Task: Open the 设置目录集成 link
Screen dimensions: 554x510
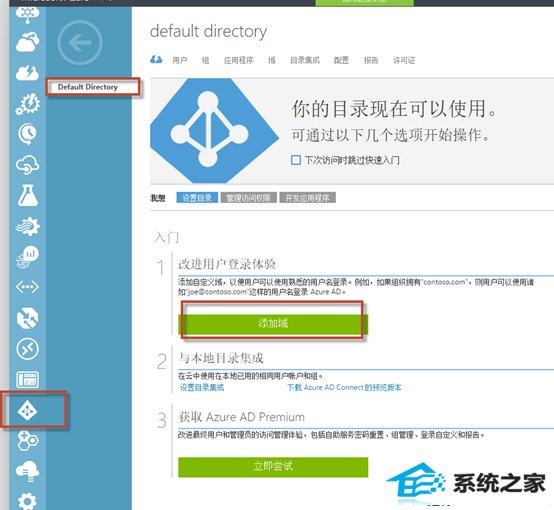Action: pyautogui.click(x=202, y=388)
